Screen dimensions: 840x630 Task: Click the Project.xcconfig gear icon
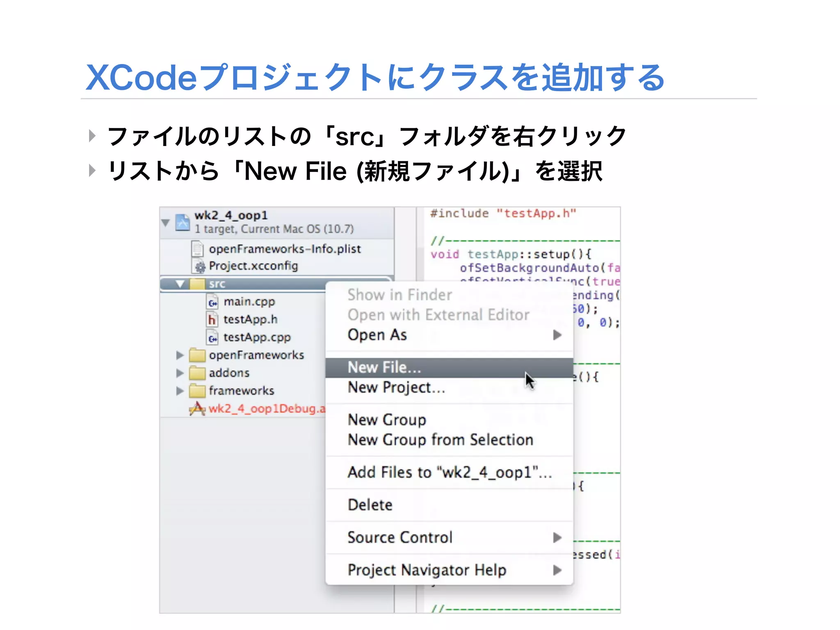[200, 267]
